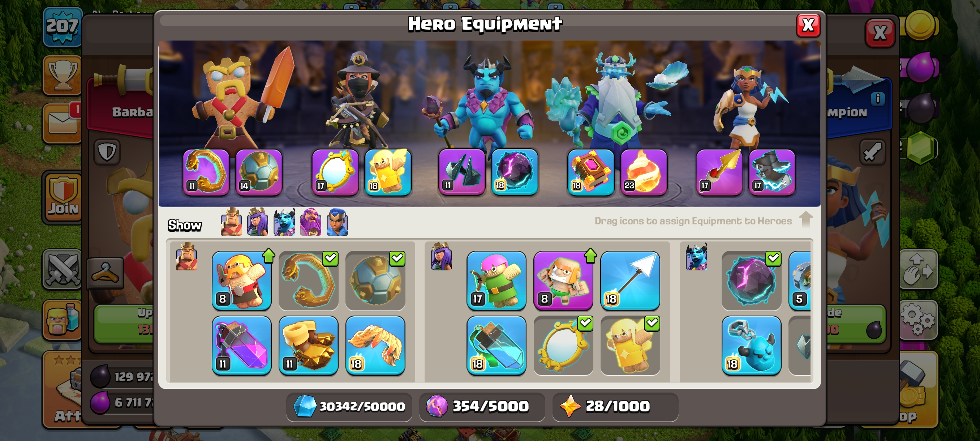This screenshot has width=980, height=441.
Task: Toggle Barbarian King filter in Show row
Action: pos(231,222)
